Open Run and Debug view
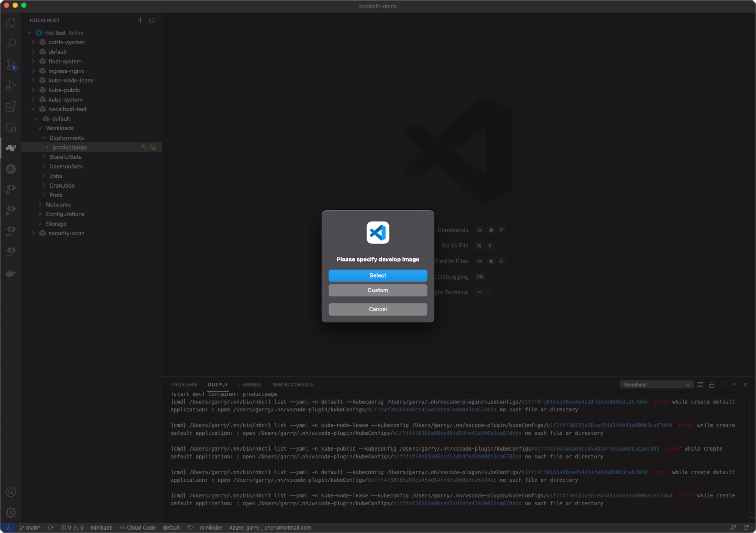Screen dimensions: 756x533 [11, 85]
